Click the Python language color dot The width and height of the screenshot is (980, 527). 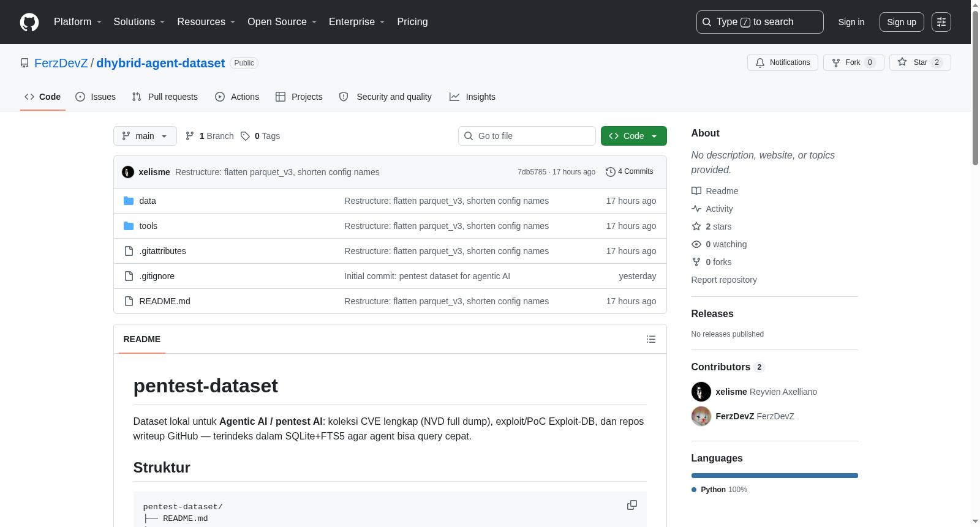coord(694,490)
